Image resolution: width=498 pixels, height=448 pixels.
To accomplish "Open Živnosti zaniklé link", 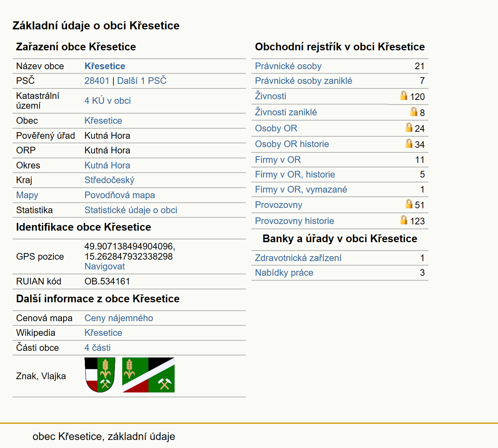I will (x=286, y=112).
